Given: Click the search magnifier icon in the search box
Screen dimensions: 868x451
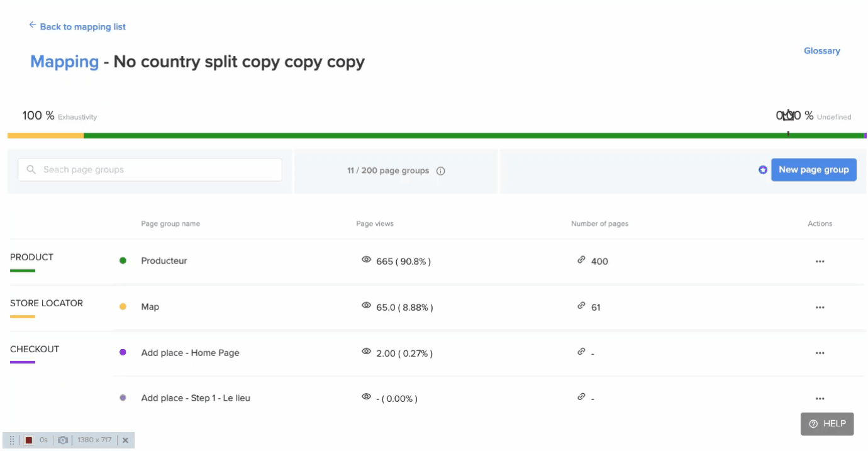Looking at the screenshot, I should coord(31,170).
